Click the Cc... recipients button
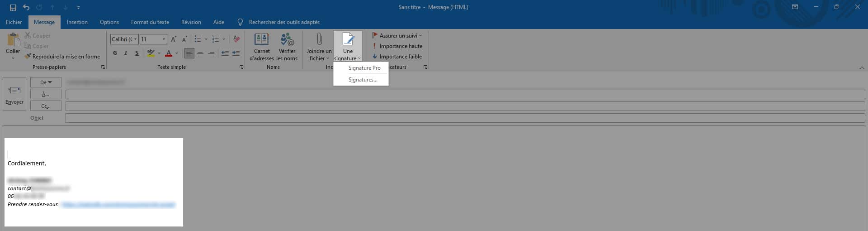Viewport: 868px width, 231px height. pos(46,106)
